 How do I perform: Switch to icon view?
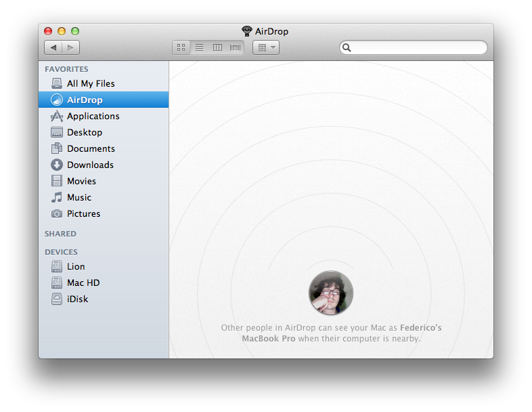click(x=181, y=47)
